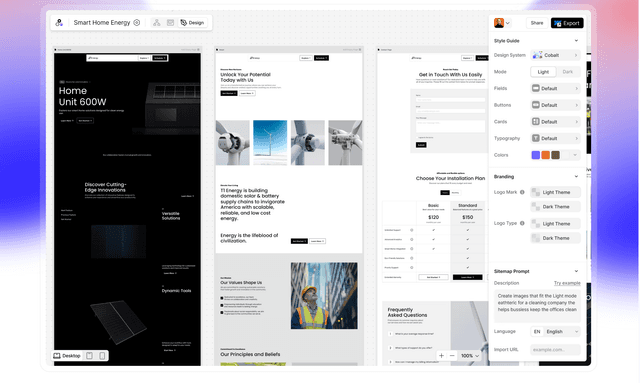The image size is (640, 383).
Task: Select Light mode
Action: 543,72
